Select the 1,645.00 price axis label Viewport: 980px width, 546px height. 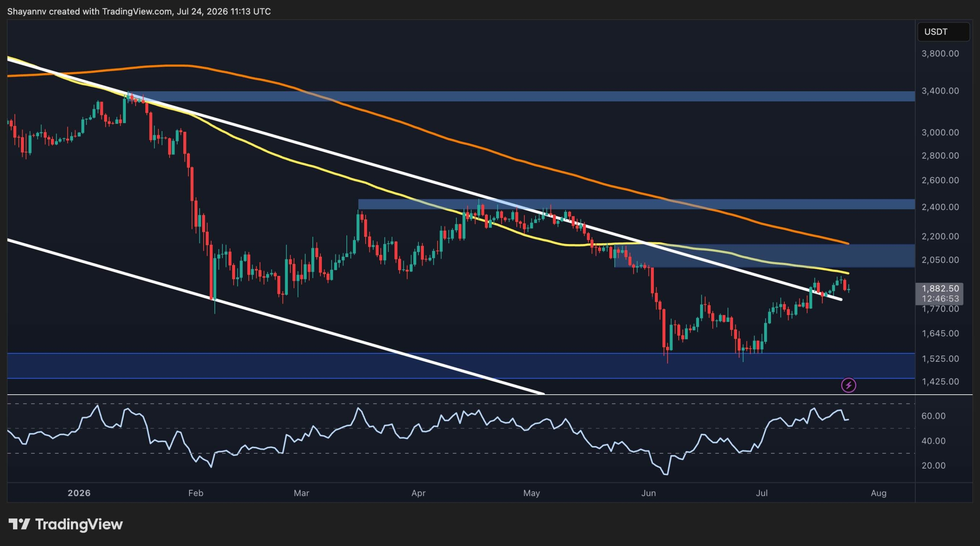click(x=940, y=333)
